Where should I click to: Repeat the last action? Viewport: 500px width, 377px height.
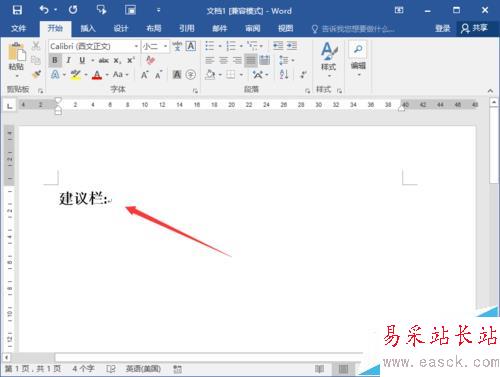pos(73,10)
